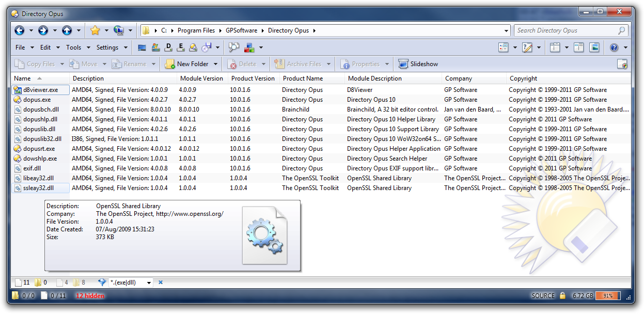The width and height of the screenshot is (644, 314).
Task: Open the Edit menu
Action: (x=45, y=48)
